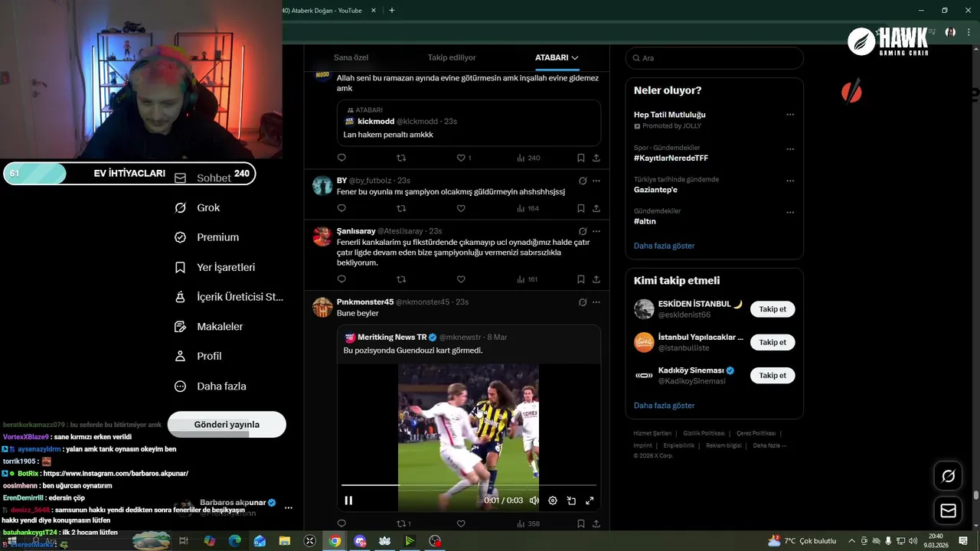Show more trends under Neler oluyor
Screen dimensions: 980x551
click(664, 246)
